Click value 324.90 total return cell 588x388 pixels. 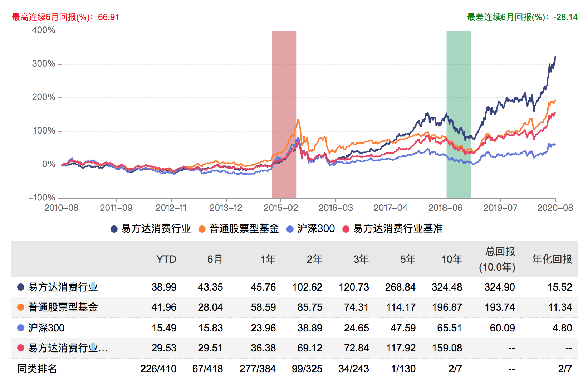tap(500, 287)
